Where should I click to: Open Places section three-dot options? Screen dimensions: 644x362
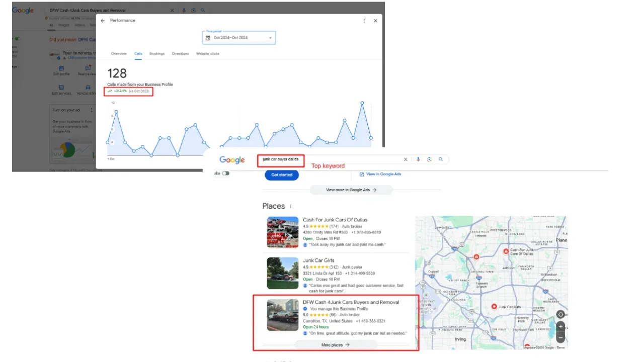click(x=291, y=206)
